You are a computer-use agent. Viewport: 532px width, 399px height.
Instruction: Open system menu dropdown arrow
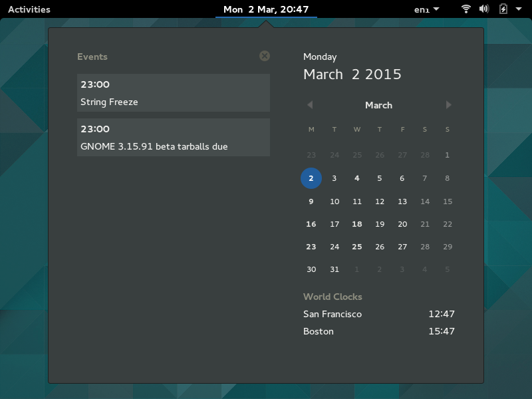pyautogui.click(x=519, y=9)
